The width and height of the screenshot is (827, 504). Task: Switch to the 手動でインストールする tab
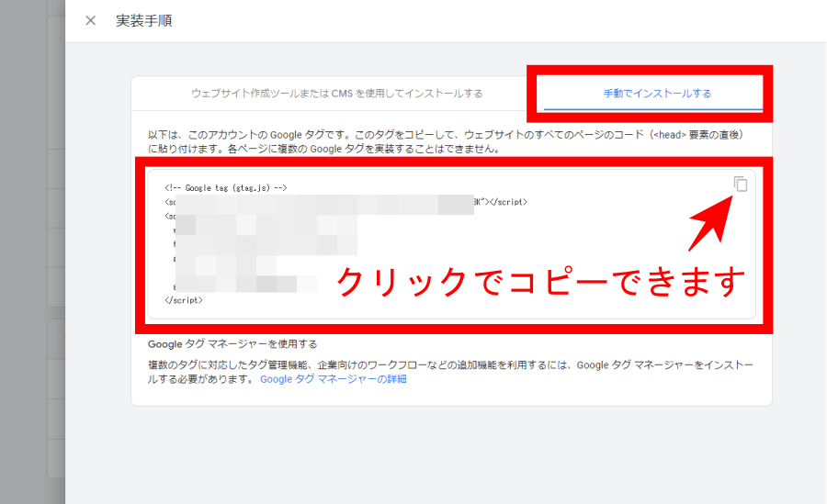[x=657, y=94]
